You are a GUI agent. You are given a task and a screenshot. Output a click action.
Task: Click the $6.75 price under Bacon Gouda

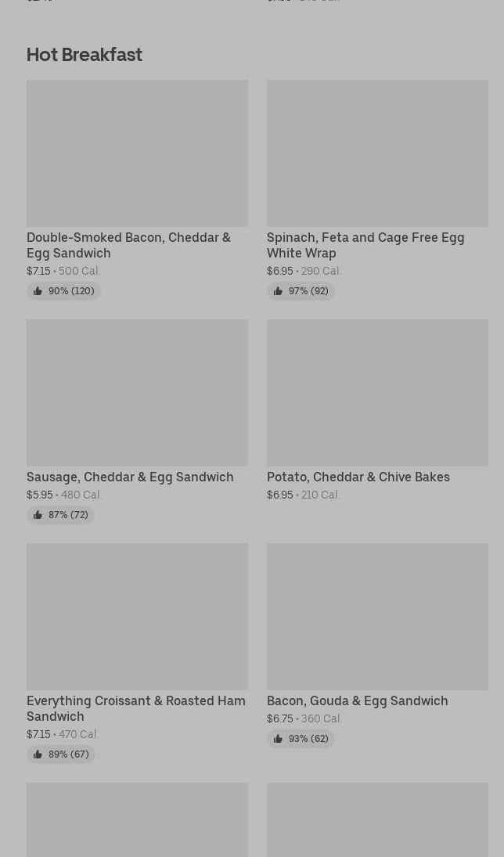click(280, 718)
